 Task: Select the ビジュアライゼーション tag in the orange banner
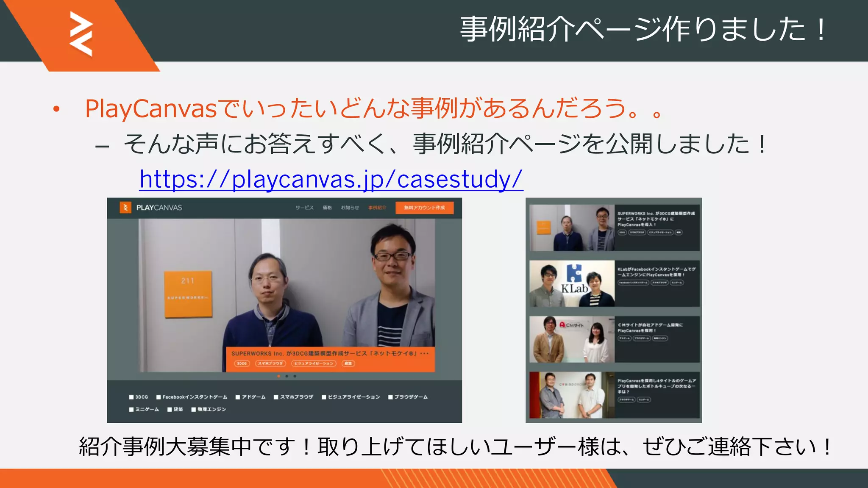(x=314, y=363)
